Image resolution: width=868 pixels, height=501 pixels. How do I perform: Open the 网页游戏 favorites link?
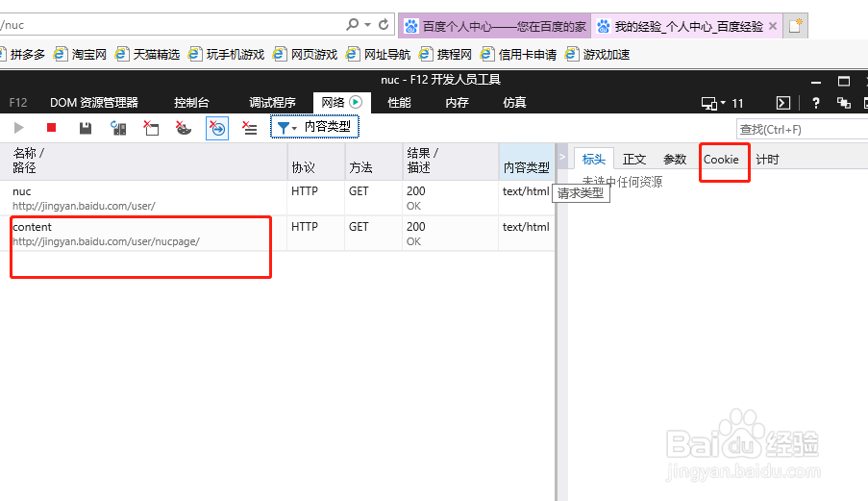(305, 54)
